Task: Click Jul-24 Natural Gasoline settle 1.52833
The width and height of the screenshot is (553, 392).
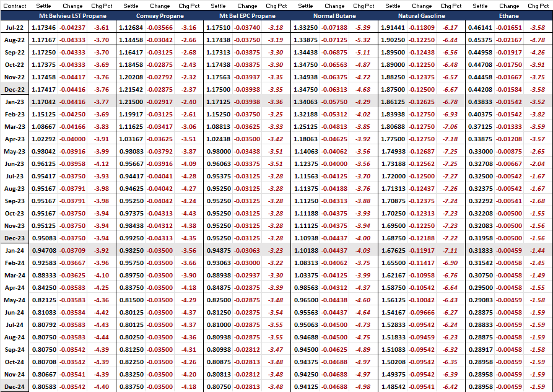Action: [x=393, y=325]
